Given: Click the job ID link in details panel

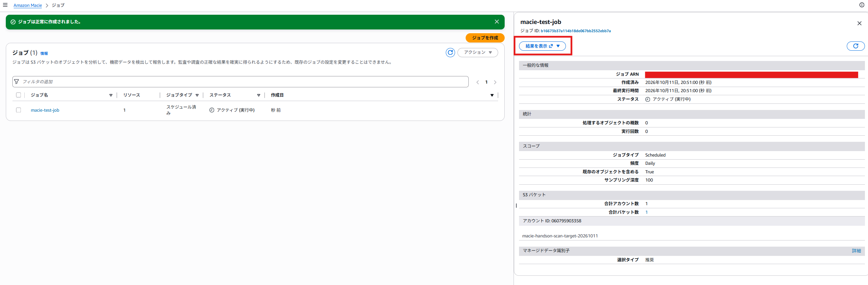Looking at the screenshot, I should click(x=575, y=31).
